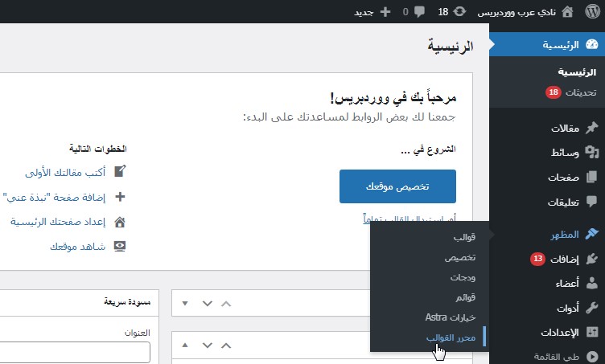Select محرر القوالب from the submenu

click(x=451, y=337)
